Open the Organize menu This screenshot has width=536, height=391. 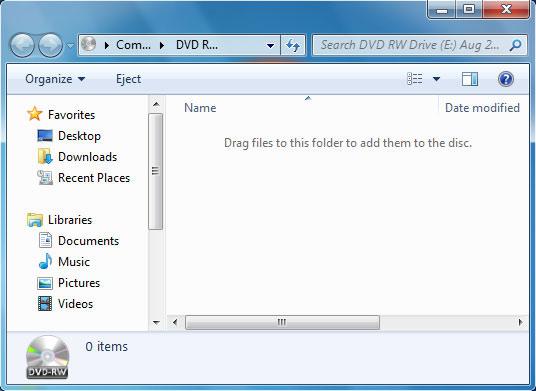click(55, 79)
